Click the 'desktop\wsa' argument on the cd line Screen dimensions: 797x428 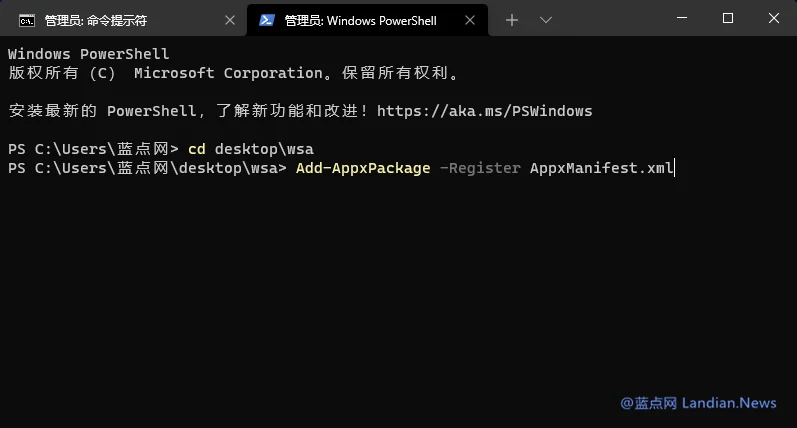click(x=264, y=149)
